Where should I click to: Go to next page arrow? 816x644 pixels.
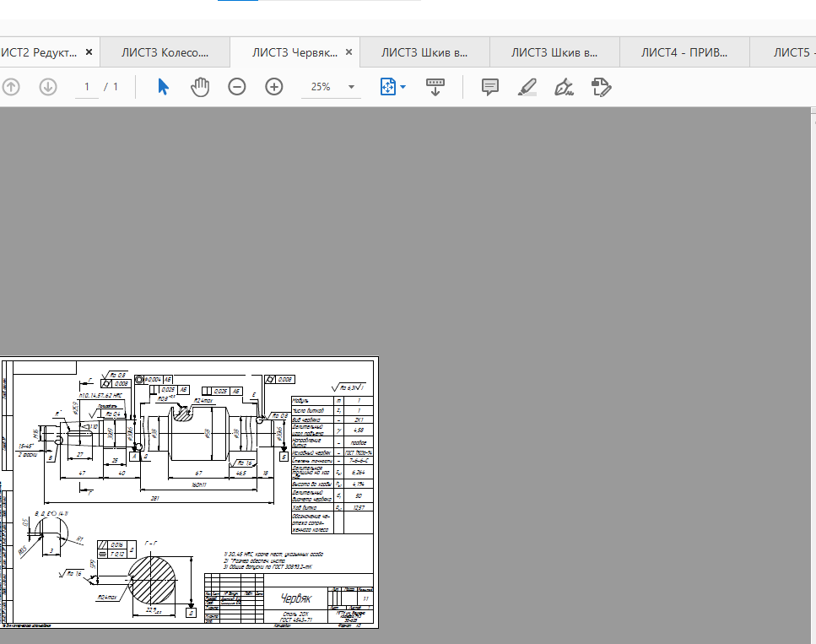point(48,87)
